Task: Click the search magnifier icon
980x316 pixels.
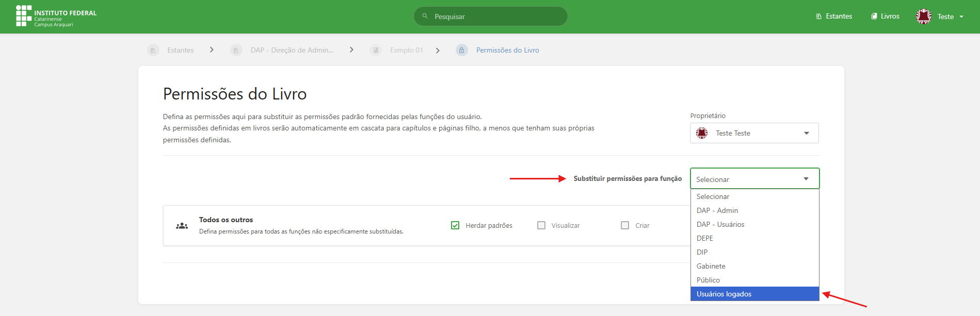Action: pos(425,16)
